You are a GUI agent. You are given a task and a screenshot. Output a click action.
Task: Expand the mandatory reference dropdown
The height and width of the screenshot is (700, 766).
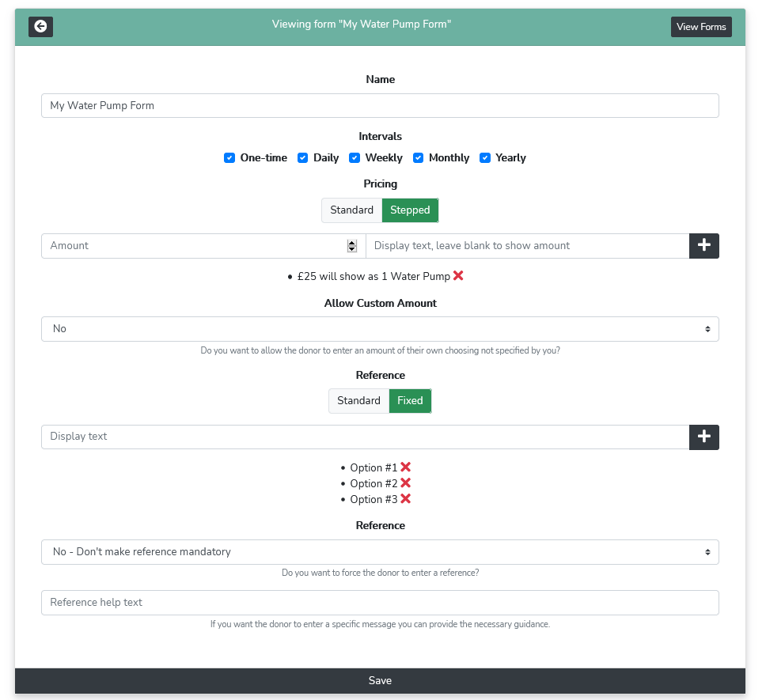pos(380,552)
